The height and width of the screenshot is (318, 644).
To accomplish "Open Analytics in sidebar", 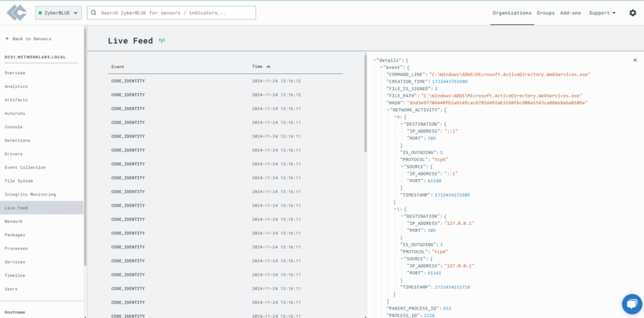I will (x=16, y=87).
